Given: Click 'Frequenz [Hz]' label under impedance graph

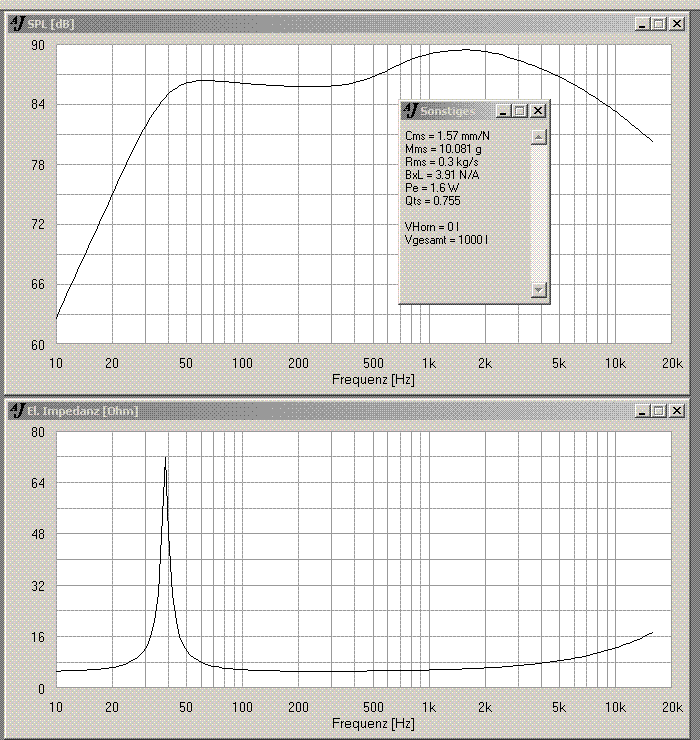Looking at the screenshot, I should coord(373,723).
